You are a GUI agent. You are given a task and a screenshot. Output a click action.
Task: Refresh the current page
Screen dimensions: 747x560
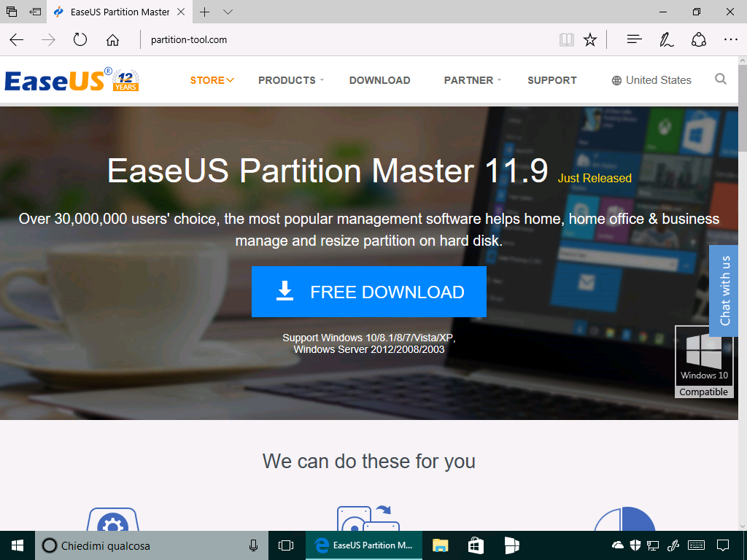pos(80,39)
